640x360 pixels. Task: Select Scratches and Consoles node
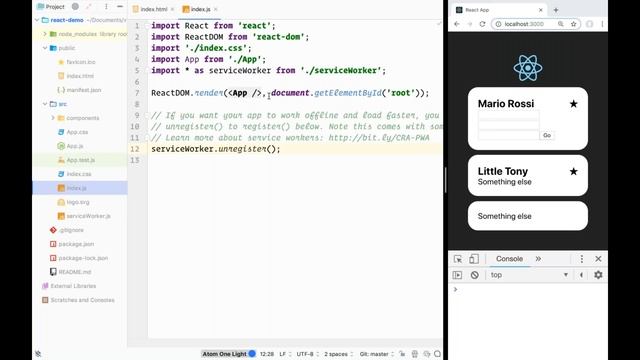(78, 300)
